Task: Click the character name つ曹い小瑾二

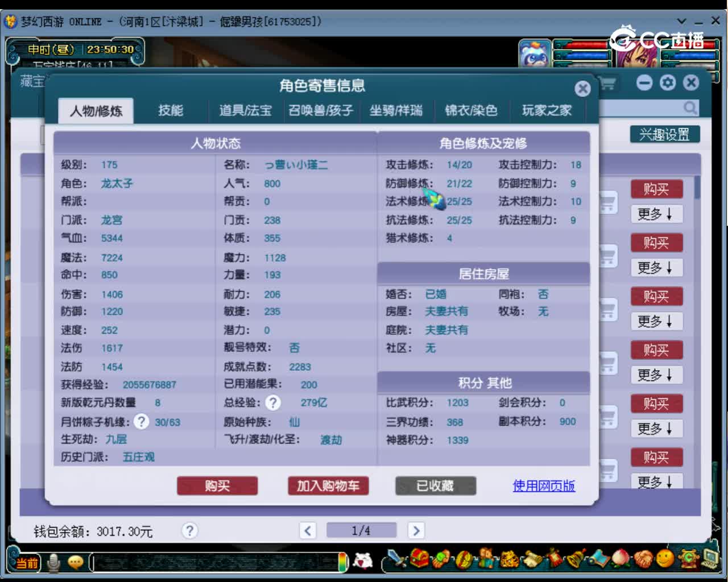Action: [296, 165]
